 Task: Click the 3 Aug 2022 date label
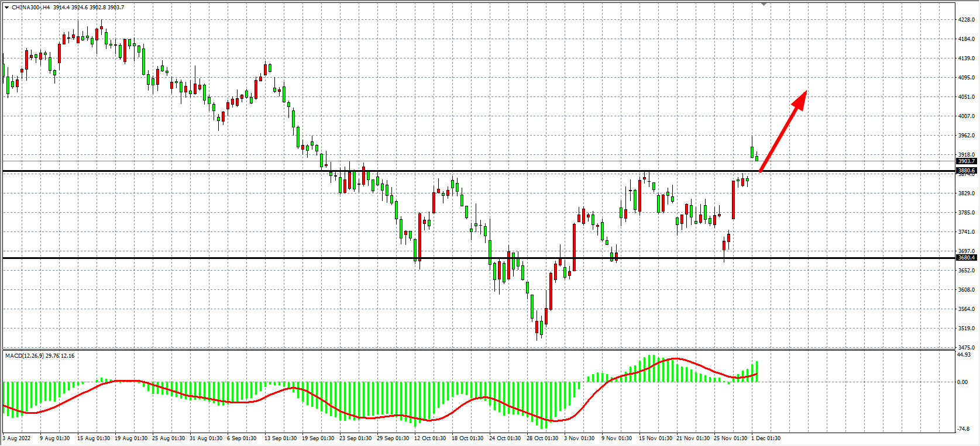tap(17, 438)
